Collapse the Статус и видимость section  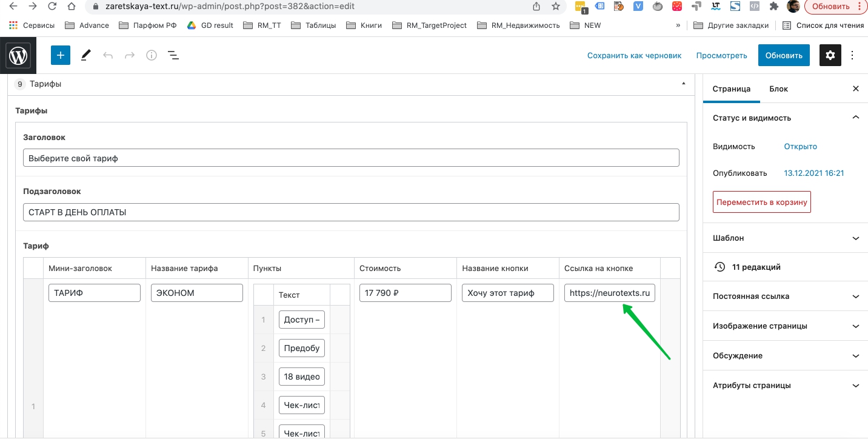pos(855,118)
